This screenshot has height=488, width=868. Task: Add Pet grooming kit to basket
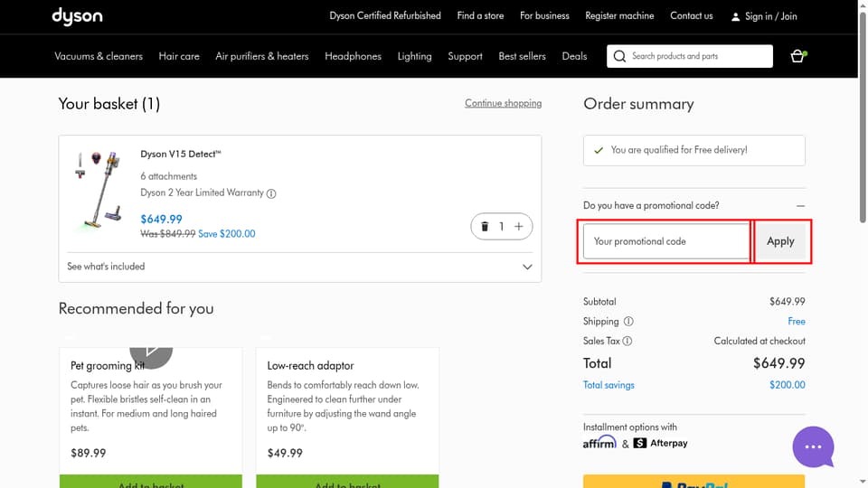[151, 482]
